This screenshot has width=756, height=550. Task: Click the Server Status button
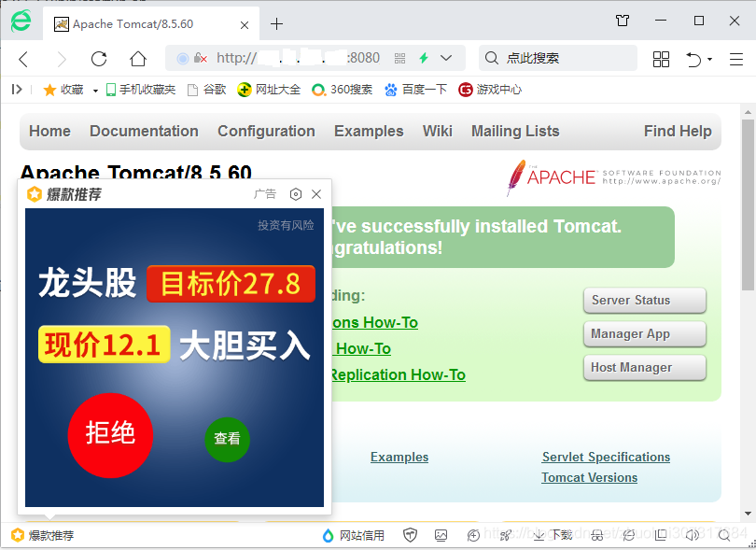645,300
